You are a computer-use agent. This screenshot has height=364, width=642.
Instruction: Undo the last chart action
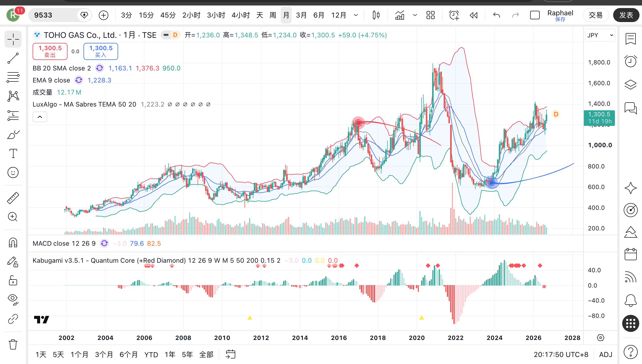coord(497,15)
